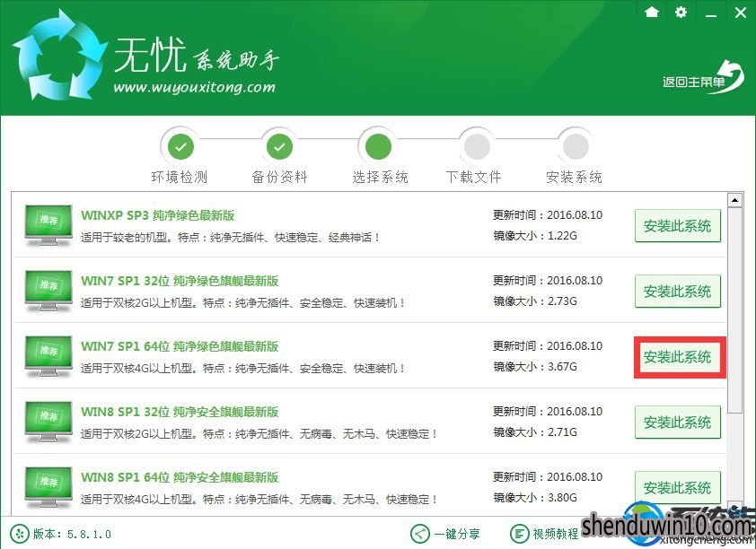Open title WIN7 SP1 64位 纯净绿色旗舰最新版
This screenshot has width=756, height=549.
tap(180, 346)
